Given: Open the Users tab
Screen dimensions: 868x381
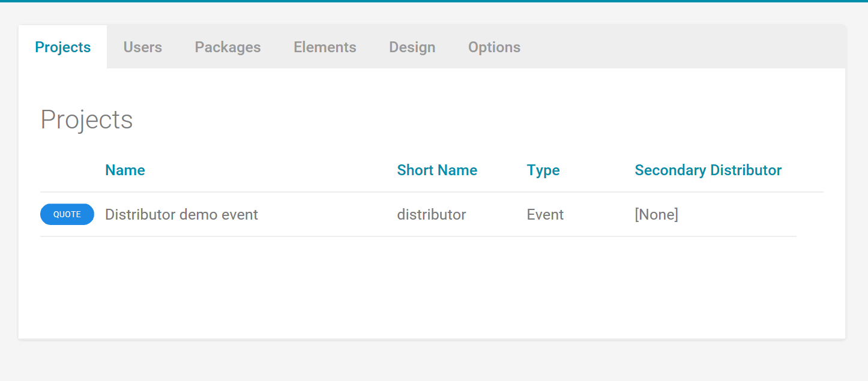Looking at the screenshot, I should pyautogui.click(x=143, y=47).
